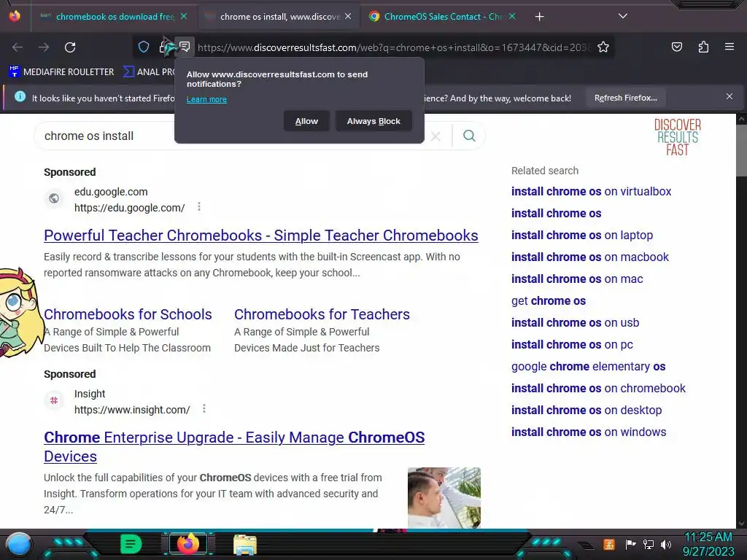Search install chrome os on usb
This screenshot has height=560, width=747.
tap(575, 323)
